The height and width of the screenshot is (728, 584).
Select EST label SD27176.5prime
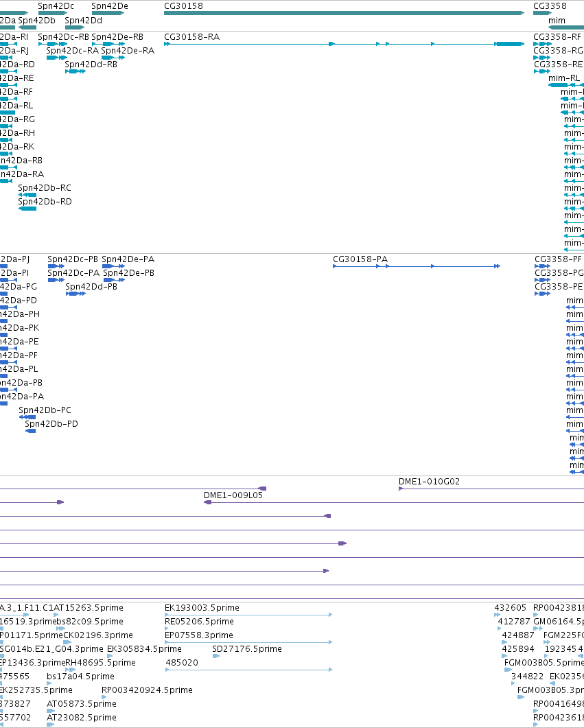[x=247, y=649]
